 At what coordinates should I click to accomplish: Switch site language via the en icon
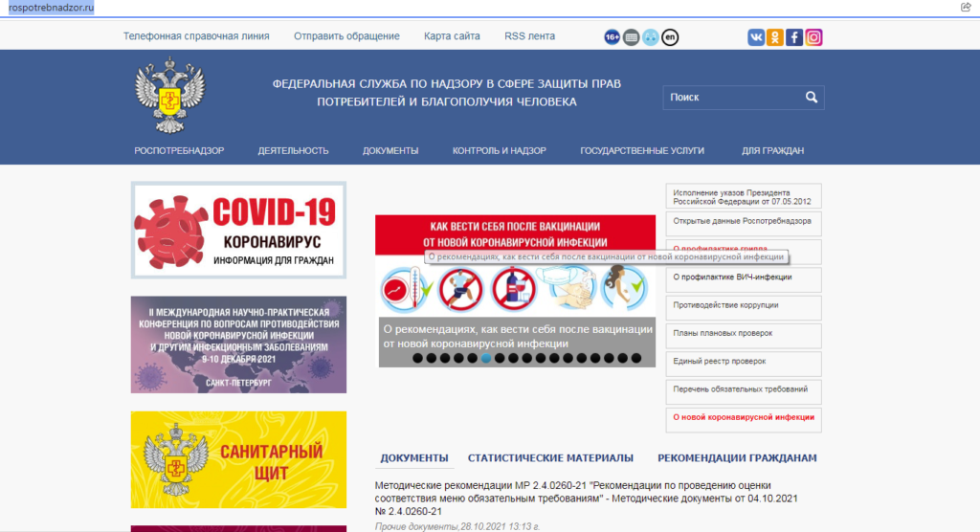(670, 37)
